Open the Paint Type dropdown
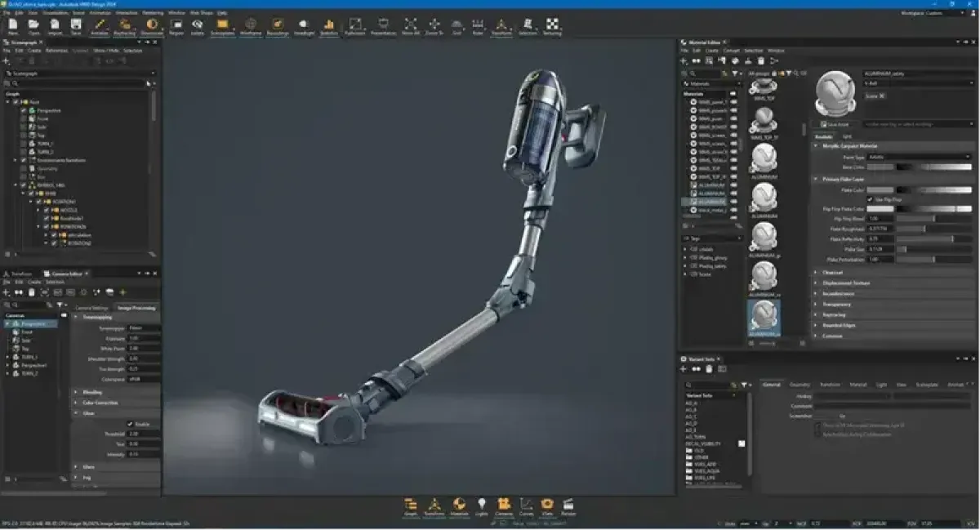Viewport: 980px width, 530px height. [x=918, y=156]
